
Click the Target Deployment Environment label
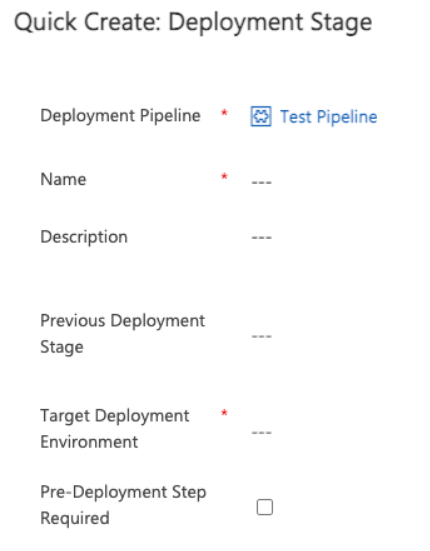[115, 428]
